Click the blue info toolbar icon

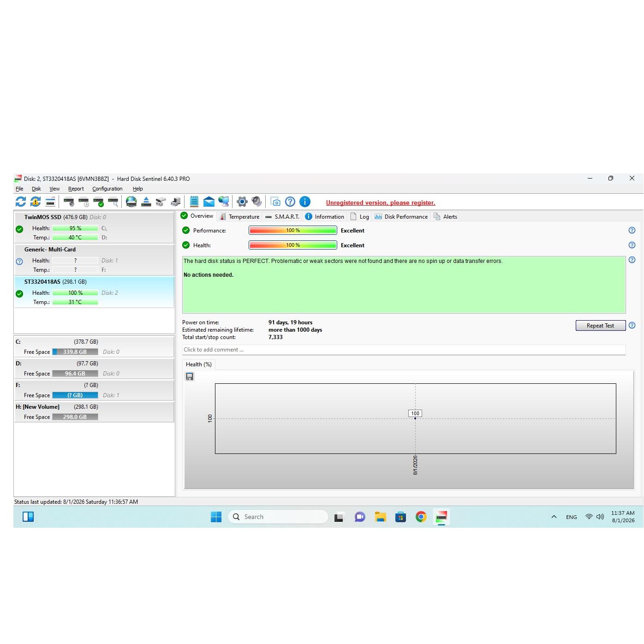click(x=305, y=202)
